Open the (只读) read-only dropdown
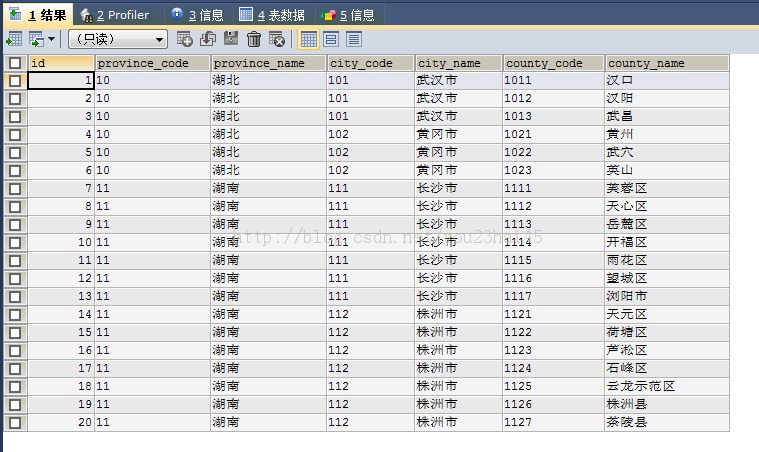This screenshot has width=759, height=452. [118, 39]
